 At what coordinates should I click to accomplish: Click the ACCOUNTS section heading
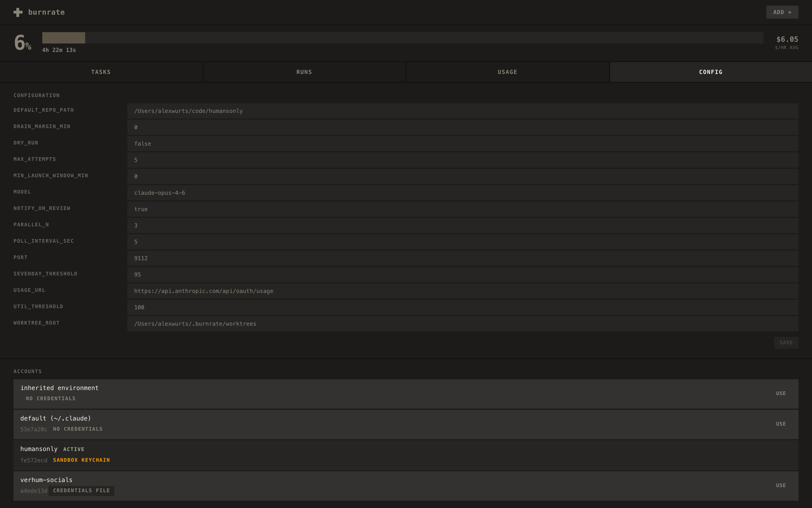28,371
